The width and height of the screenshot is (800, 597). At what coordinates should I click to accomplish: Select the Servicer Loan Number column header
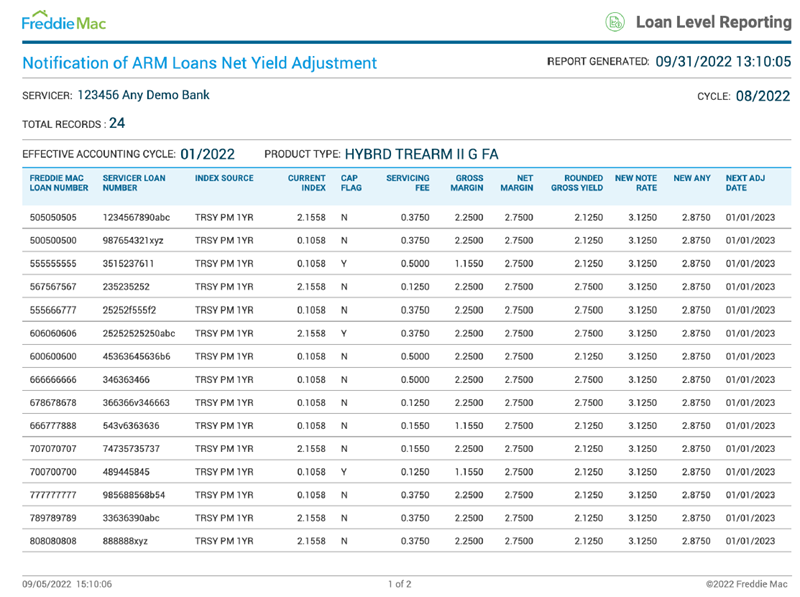click(134, 183)
